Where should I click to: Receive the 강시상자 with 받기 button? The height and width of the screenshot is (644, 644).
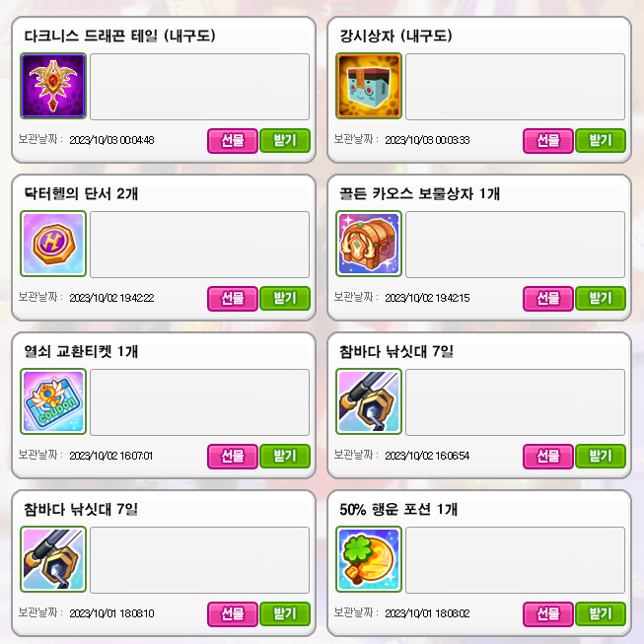[x=600, y=141]
